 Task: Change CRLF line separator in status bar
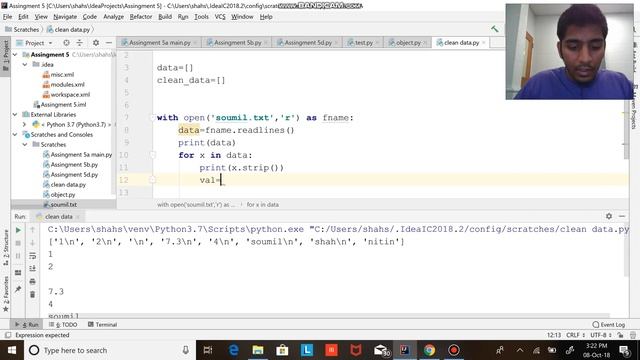(575, 335)
